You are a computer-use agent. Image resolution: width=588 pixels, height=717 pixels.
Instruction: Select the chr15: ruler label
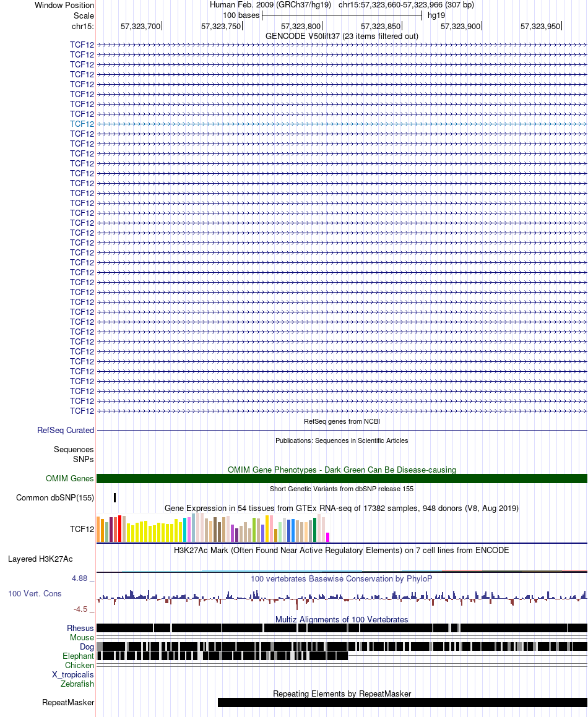coord(83,26)
